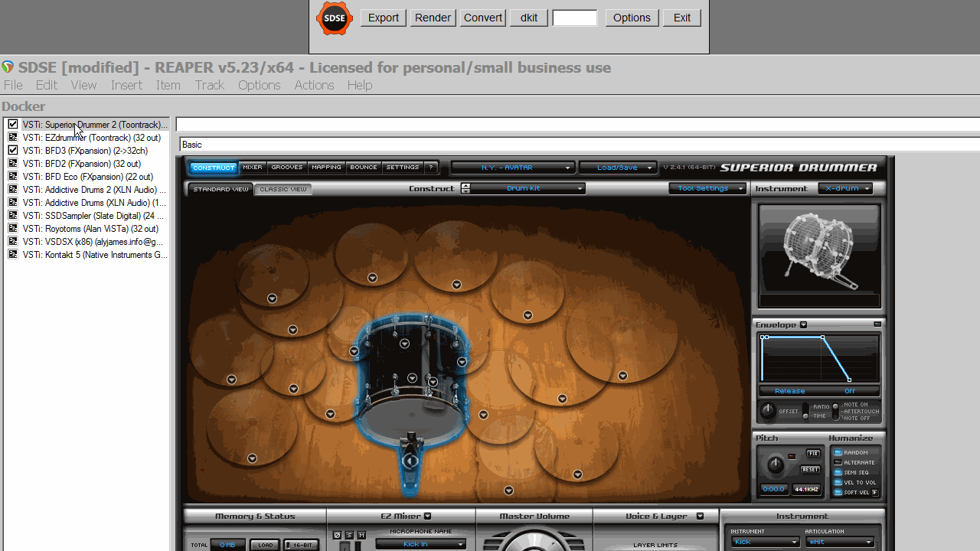980x551 pixels.
Task: Click the Pitch knob
Action: tap(776, 464)
